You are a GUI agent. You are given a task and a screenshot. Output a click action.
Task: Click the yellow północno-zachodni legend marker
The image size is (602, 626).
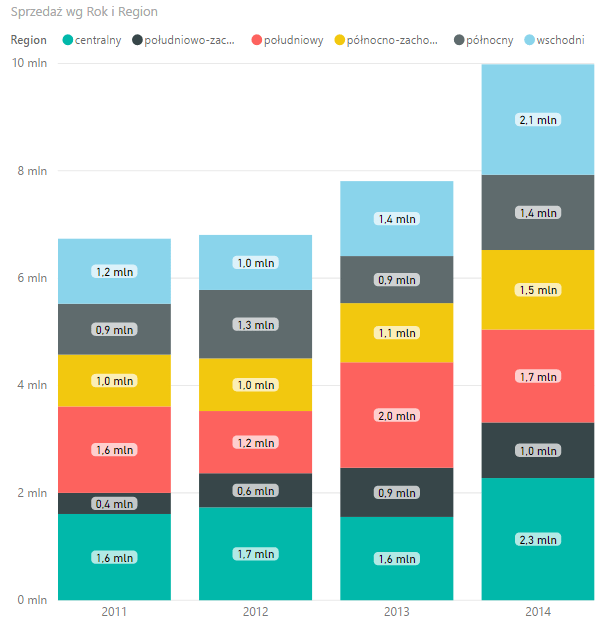click(339, 40)
